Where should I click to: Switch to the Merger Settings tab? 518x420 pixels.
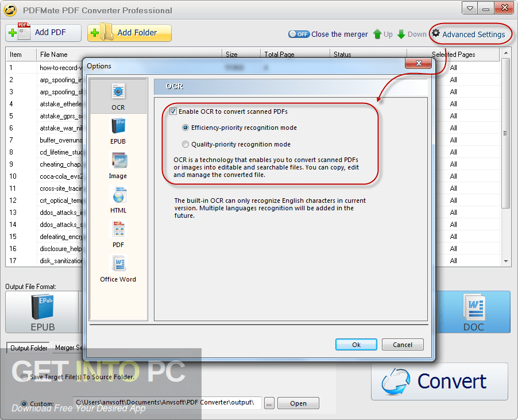(x=68, y=348)
